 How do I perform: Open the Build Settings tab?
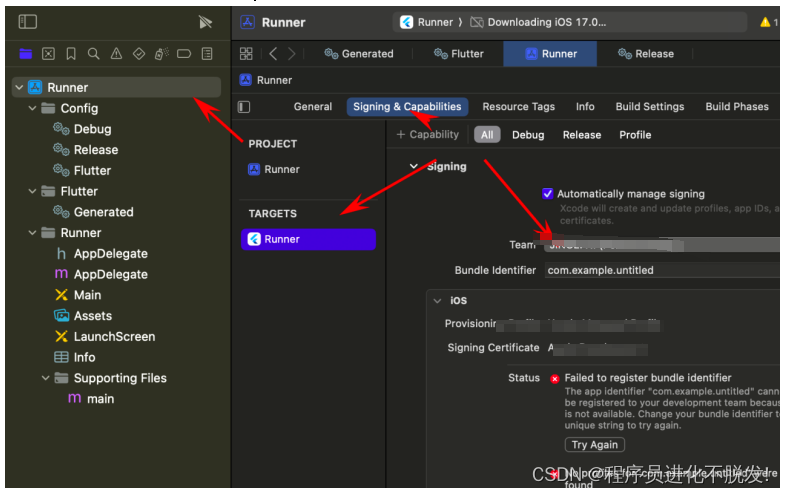[650, 107]
